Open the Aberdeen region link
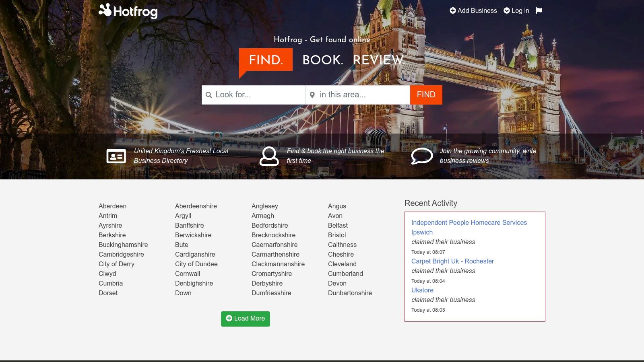 (x=112, y=206)
